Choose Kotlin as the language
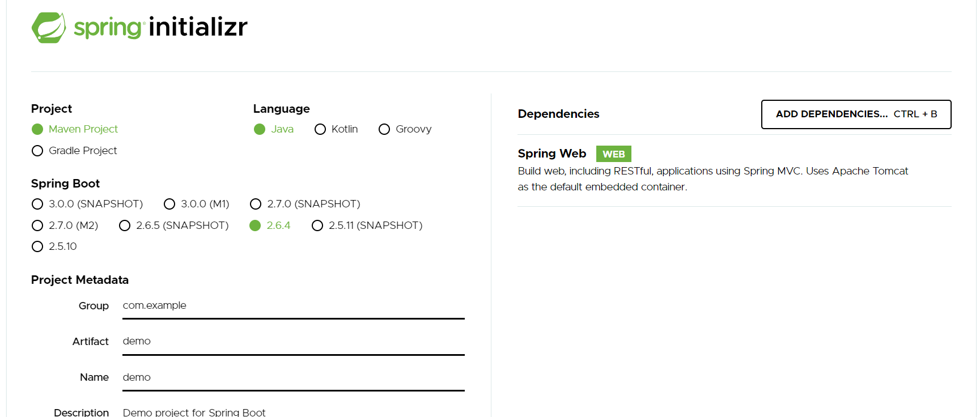Screen dimensions: 980x417 tap(320, 129)
